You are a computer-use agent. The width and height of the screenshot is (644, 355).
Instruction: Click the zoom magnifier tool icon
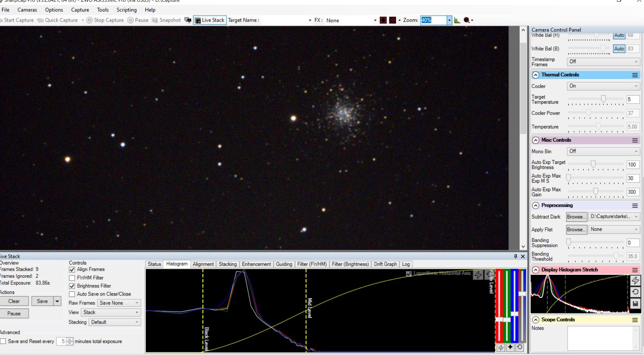(x=467, y=20)
